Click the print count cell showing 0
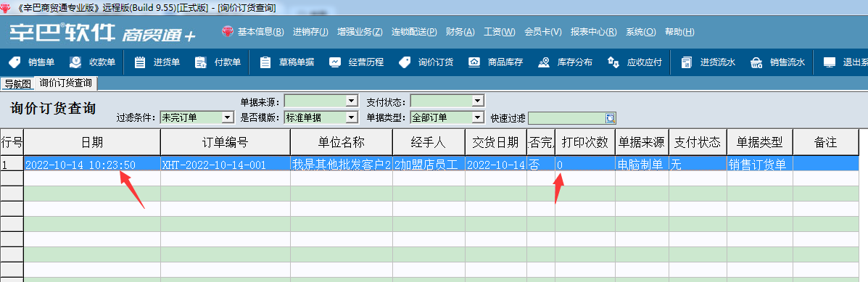This screenshot has width=868, height=282. (x=585, y=165)
